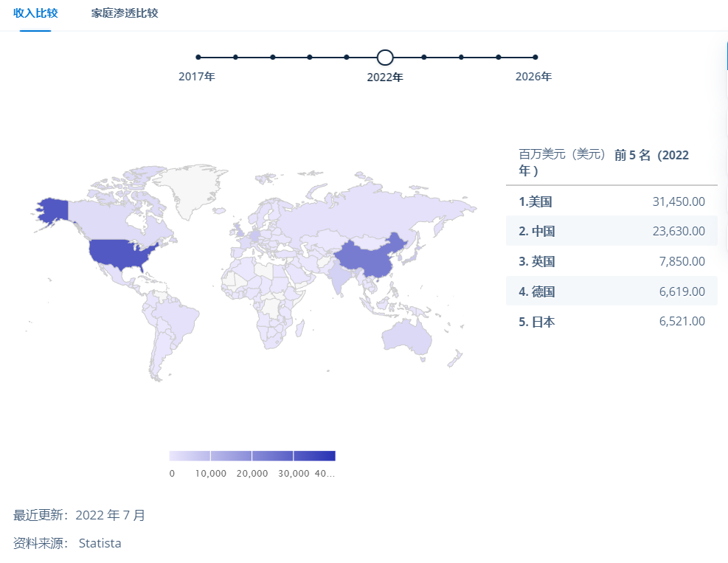The image size is (728, 563).
Task: Click the darkest swatch in the map legend
Action: point(314,455)
